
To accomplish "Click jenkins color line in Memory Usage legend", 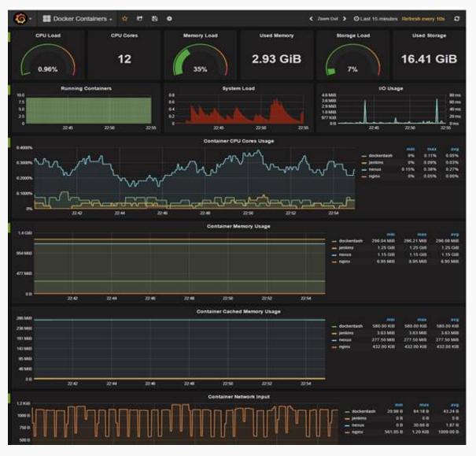I will pos(334,248).
